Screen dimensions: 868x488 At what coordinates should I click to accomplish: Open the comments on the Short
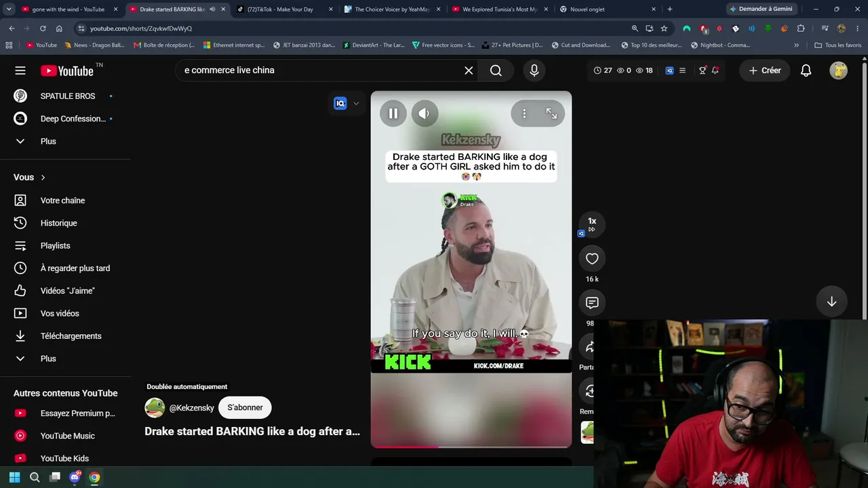(x=592, y=302)
